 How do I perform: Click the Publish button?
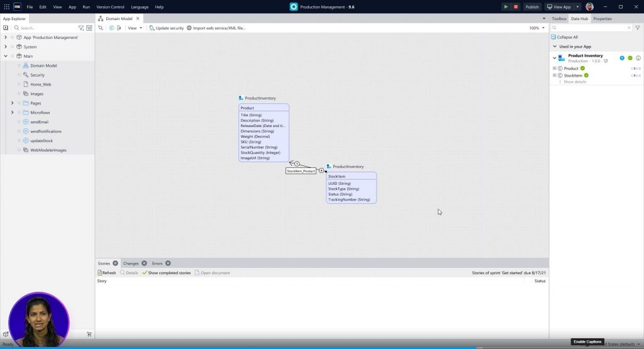point(532,7)
